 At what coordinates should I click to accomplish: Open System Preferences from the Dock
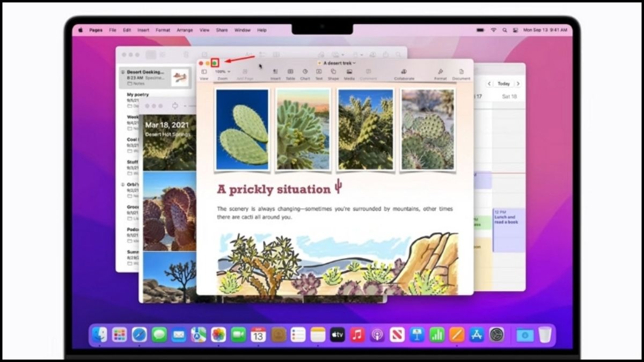pos(496,335)
